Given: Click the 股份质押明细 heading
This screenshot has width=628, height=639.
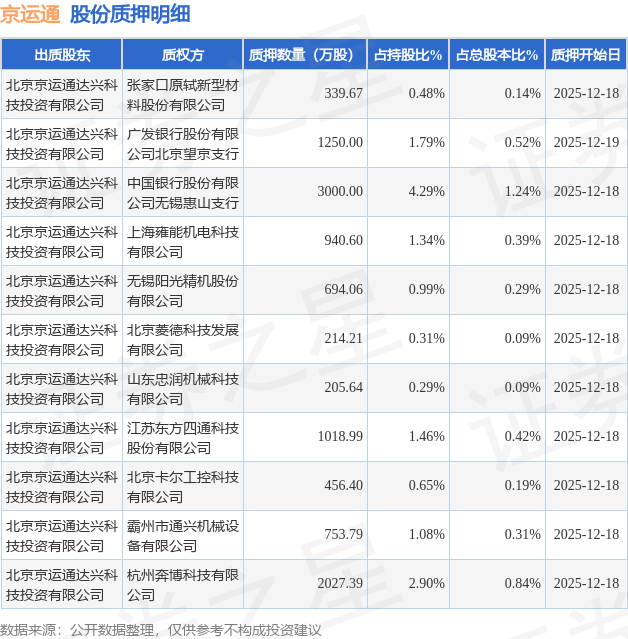Looking at the screenshot, I should pos(130,14).
